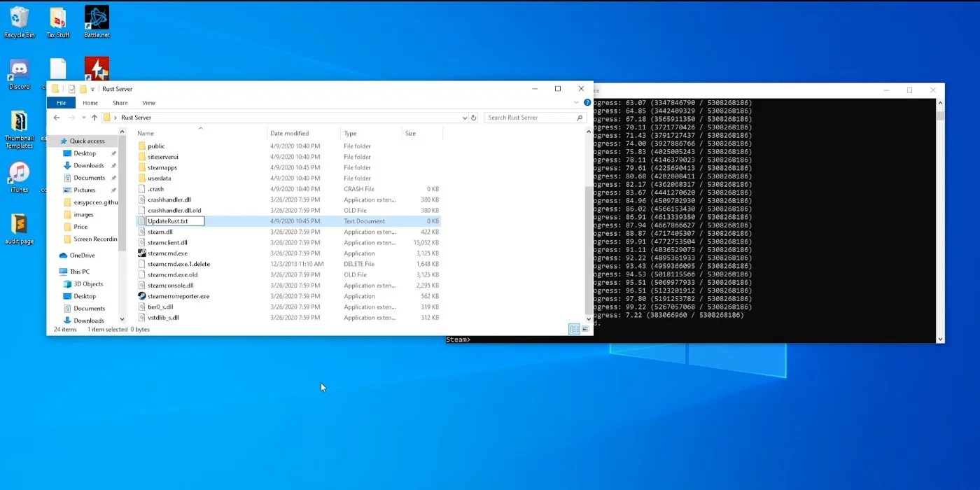
Task: Click the Help question mark button
Action: click(587, 102)
